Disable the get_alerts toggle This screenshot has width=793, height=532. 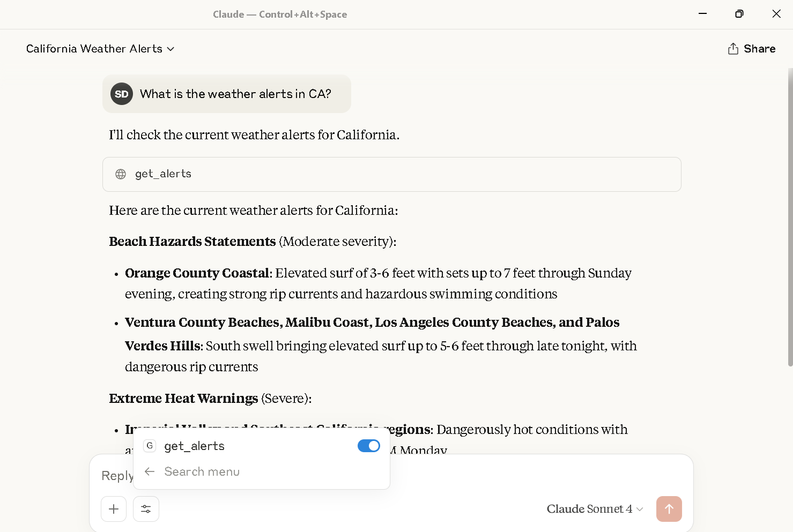368,445
